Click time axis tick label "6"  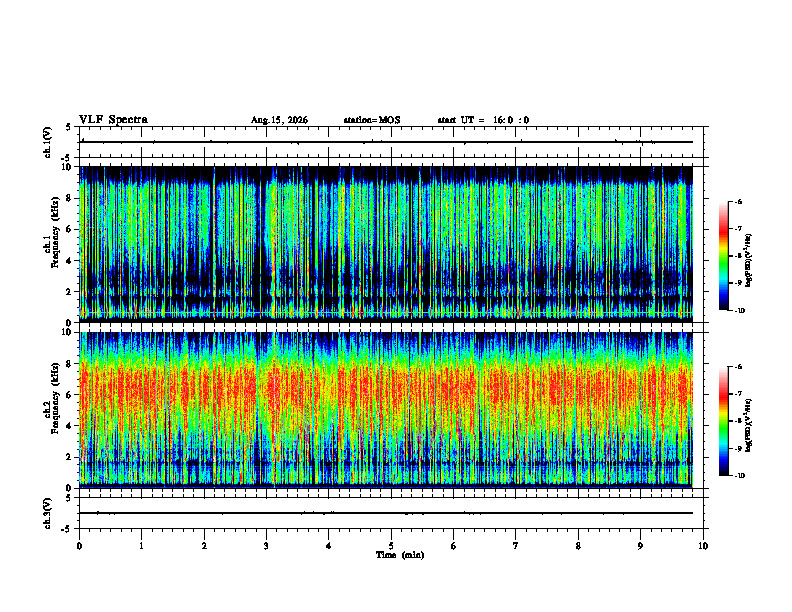click(454, 546)
